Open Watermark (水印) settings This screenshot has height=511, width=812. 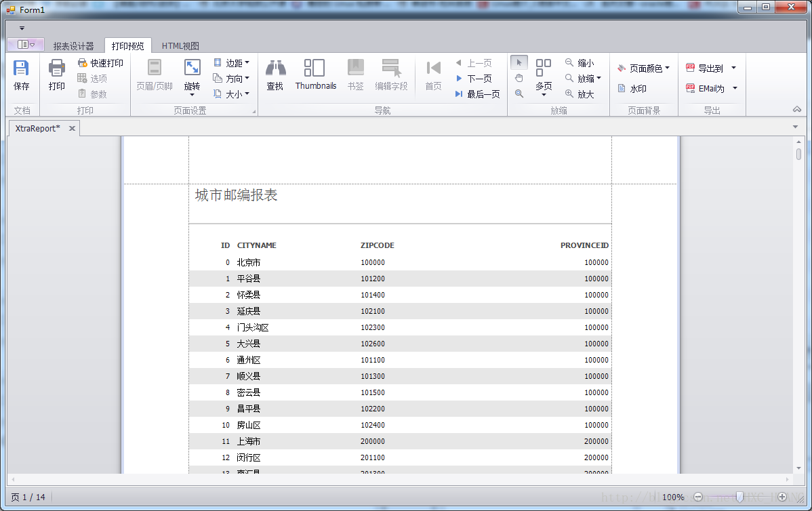tap(632, 89)
